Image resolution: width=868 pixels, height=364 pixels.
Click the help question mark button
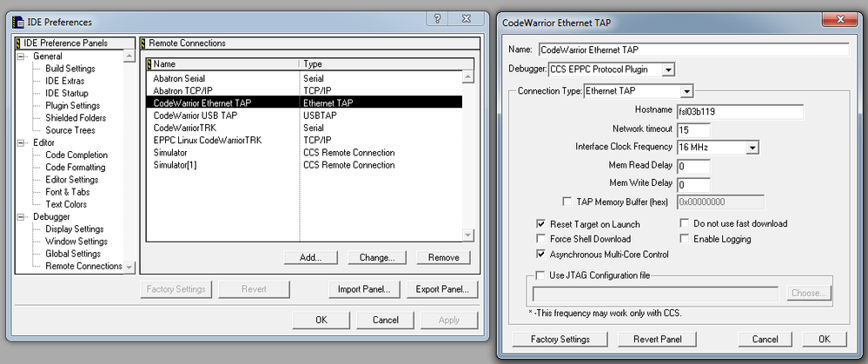[x=437, y=18]
